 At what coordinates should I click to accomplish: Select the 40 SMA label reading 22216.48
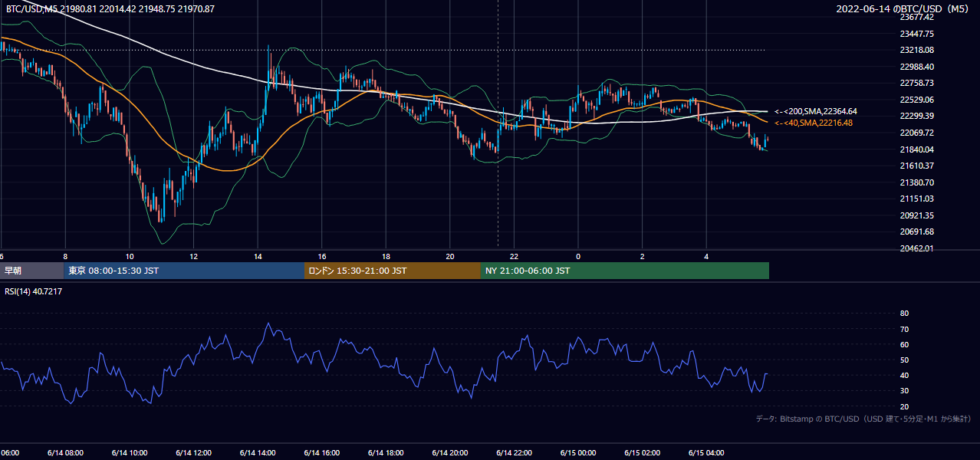813,123
